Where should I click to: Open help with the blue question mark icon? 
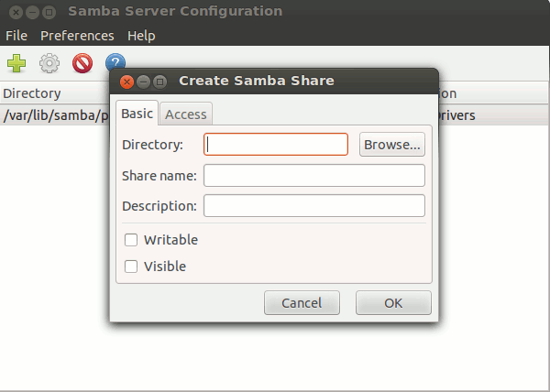tap(115, 61)
